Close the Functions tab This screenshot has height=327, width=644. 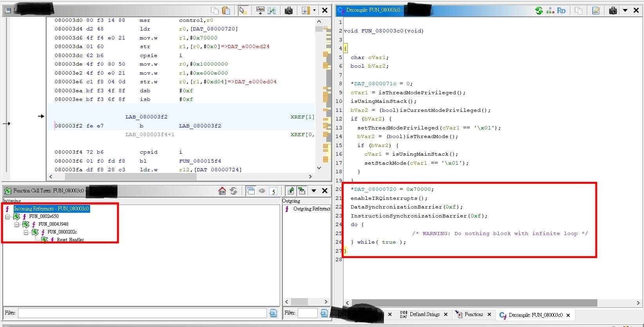pos(489,314)
